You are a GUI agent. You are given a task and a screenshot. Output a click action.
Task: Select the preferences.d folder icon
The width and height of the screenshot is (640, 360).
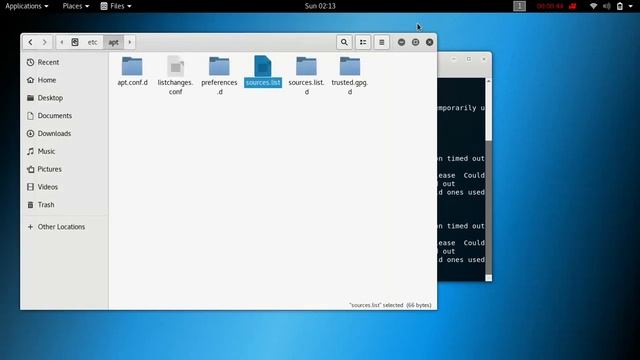click(219, 66)
